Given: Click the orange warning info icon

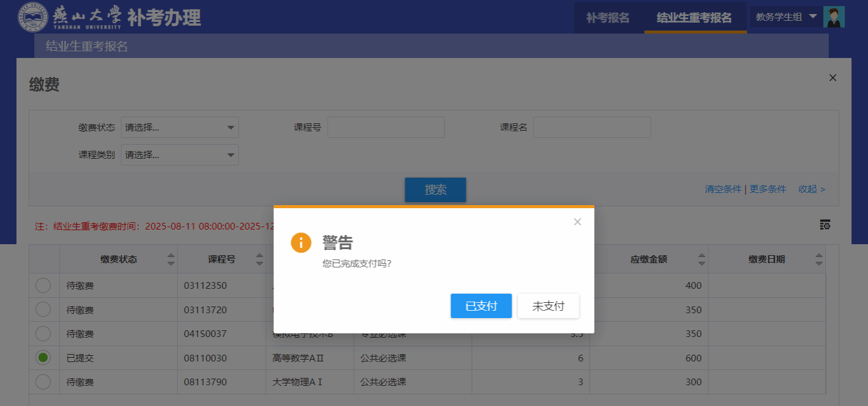Looking at the screenshot, I should pyautogui.click(x=301, y=242).
